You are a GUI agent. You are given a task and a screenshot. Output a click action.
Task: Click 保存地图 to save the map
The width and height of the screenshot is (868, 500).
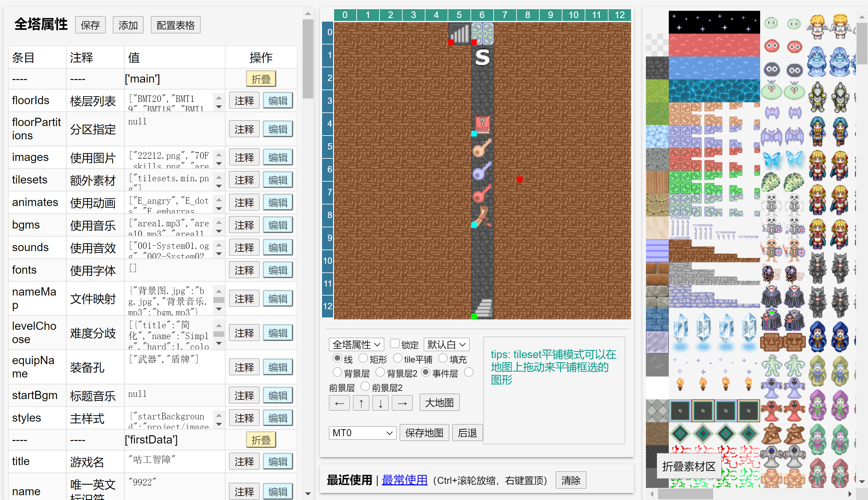tap(424, 433)
